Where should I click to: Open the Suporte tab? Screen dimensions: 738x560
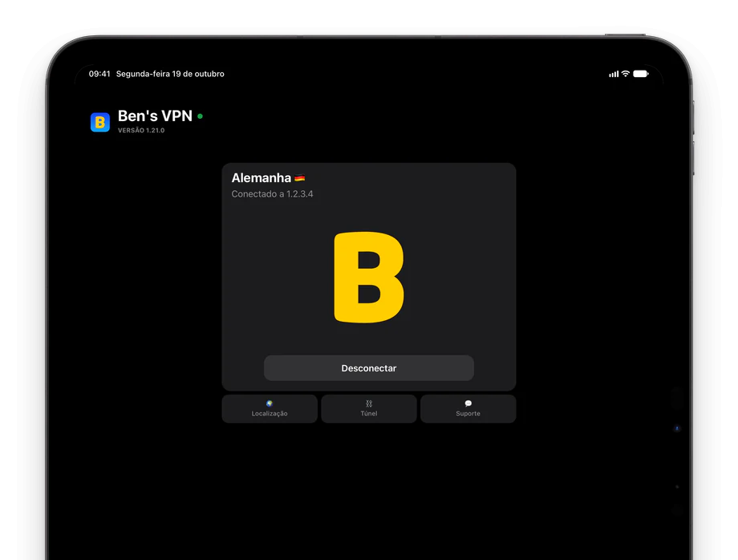[468, 408]
